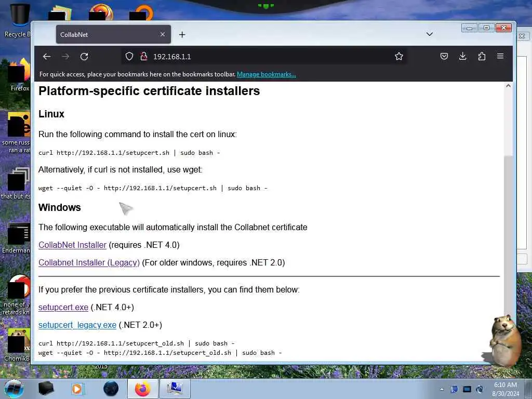Click the insecure connection padlock icon
Viewport: 532px width, 399px height.
click(x=144, y=56)
